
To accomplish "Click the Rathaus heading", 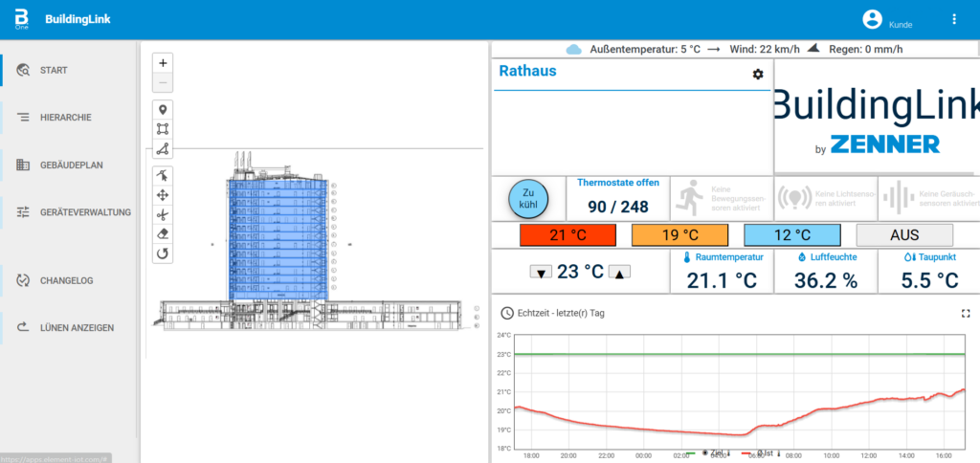I will pyautogui.click(x=527, y=71).
